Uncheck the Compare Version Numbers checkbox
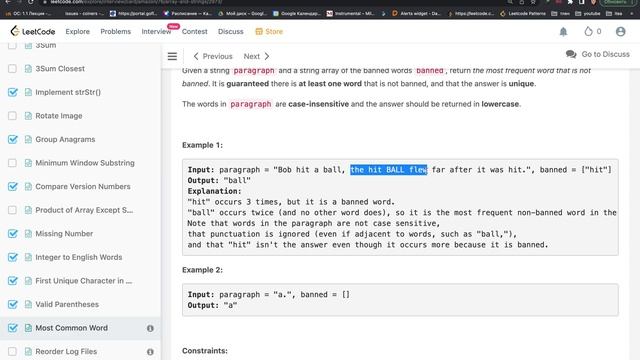 tap(13, 187)
